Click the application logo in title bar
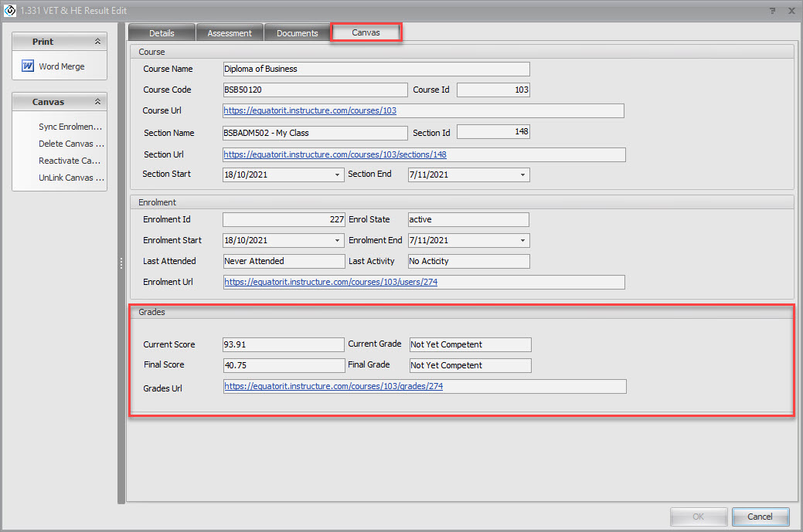The image size is (803, 532). 10,11
